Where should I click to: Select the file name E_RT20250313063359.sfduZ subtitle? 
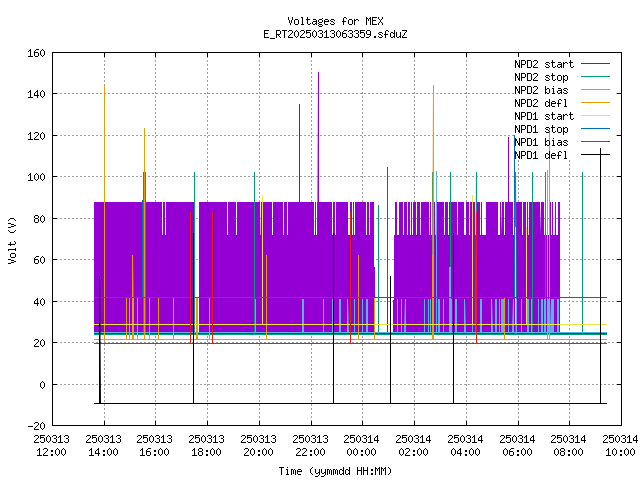pyautogui.click(x=335, y=34)
